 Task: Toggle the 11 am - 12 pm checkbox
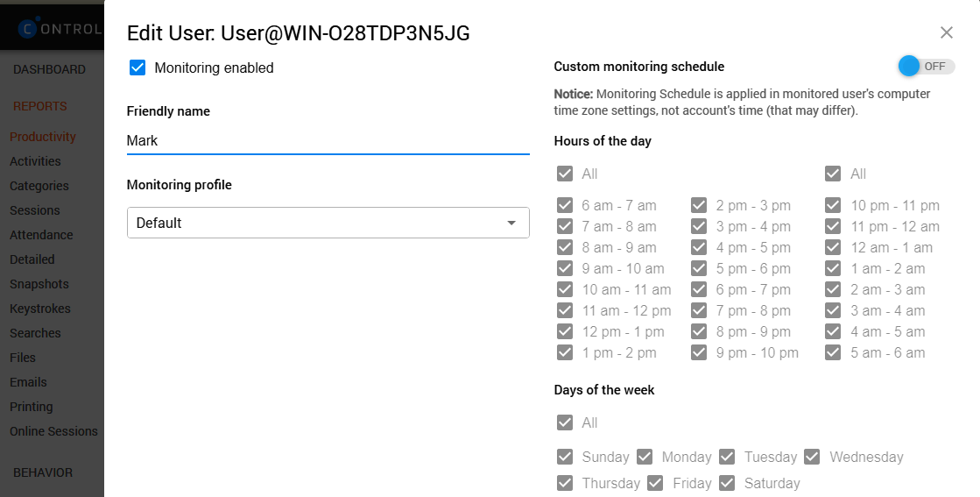pos(565,310)
